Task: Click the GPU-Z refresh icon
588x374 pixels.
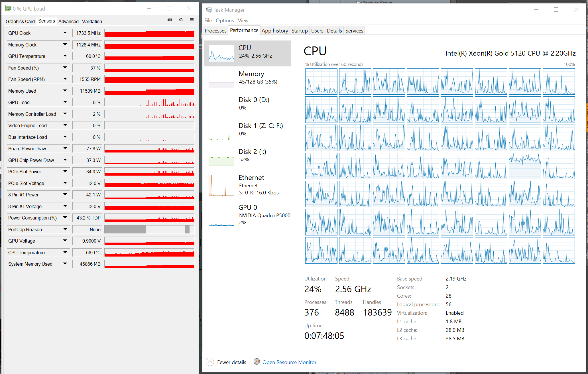Action: click(x=181, y=20)
